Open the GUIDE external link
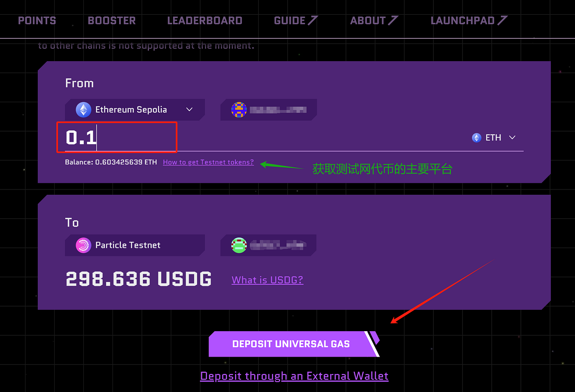 [296, 21]
